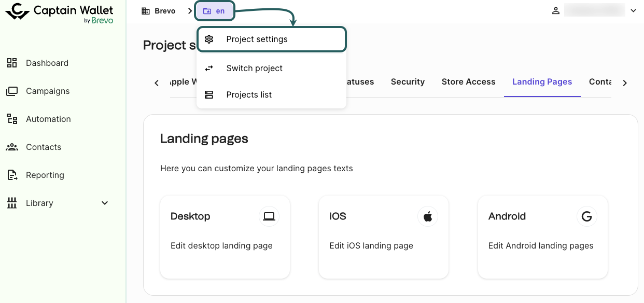Choose Project settings from the menu

[x=257, y=39]
